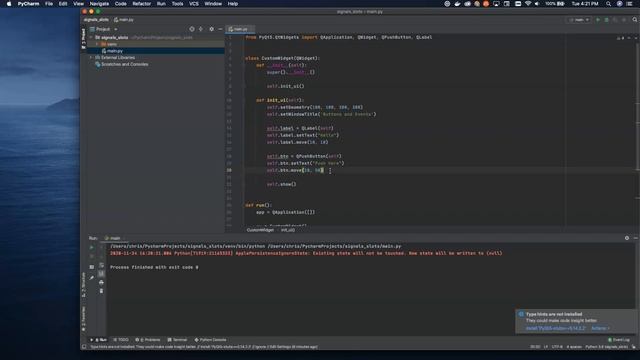Open the VCS menu
640x360 pixels.
pyautogui.click(x=194, y=4)
